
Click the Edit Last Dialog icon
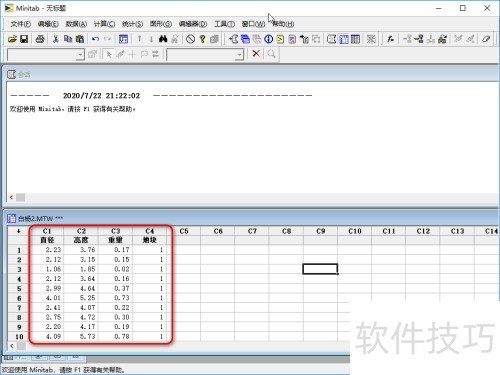123,39
